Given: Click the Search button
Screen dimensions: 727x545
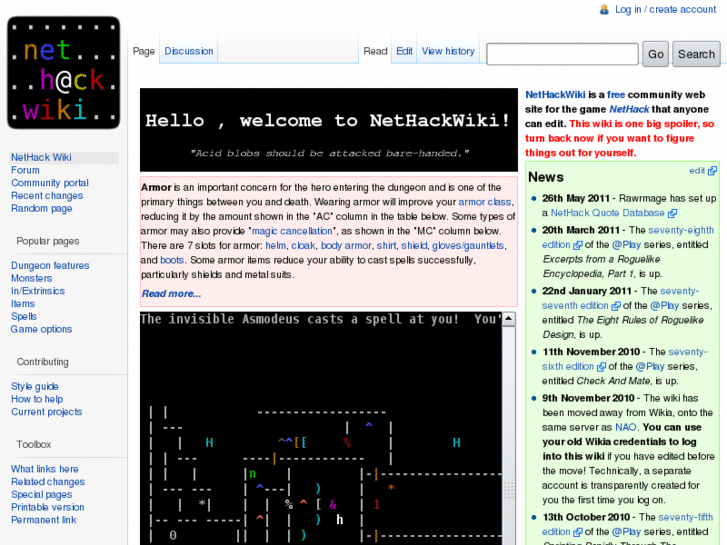Looking at the screenshot, I should [696, 54].
